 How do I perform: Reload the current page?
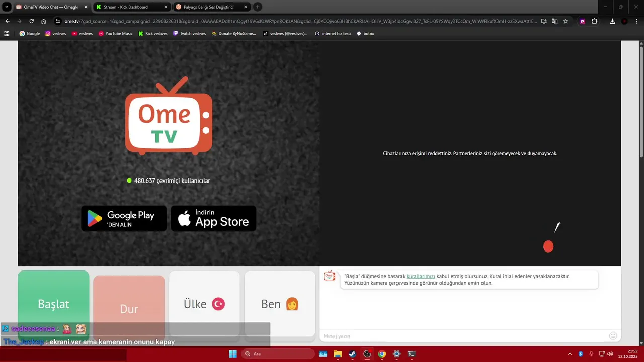click(x=31, y=21)
